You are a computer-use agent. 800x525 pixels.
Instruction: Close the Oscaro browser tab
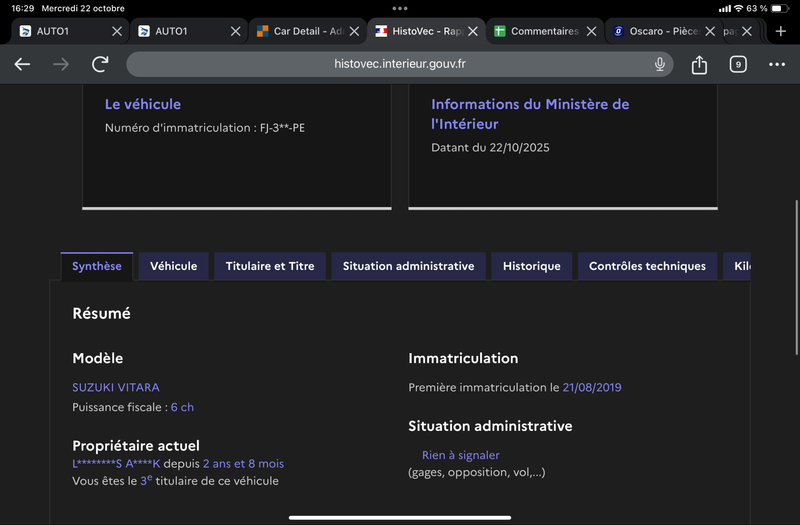coord(710,31)
